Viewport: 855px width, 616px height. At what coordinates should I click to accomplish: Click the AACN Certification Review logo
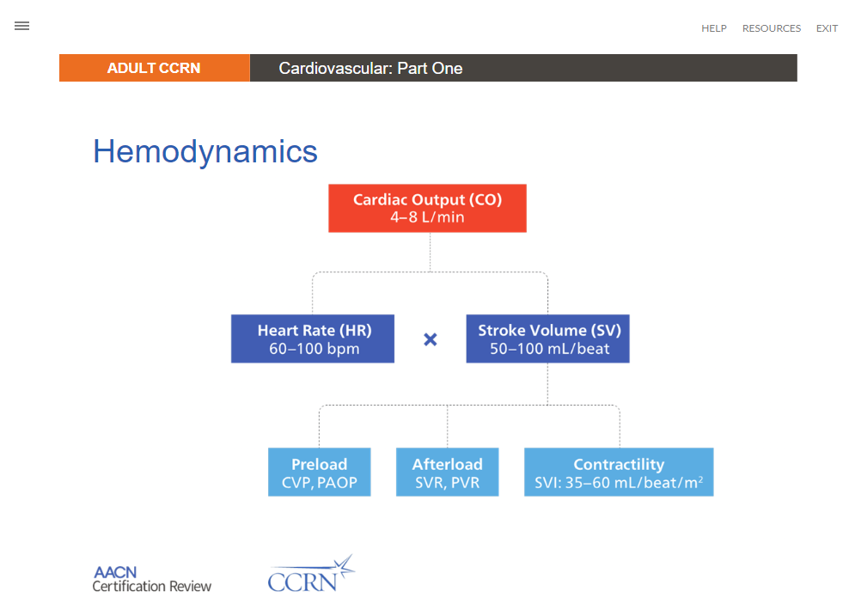151,579
